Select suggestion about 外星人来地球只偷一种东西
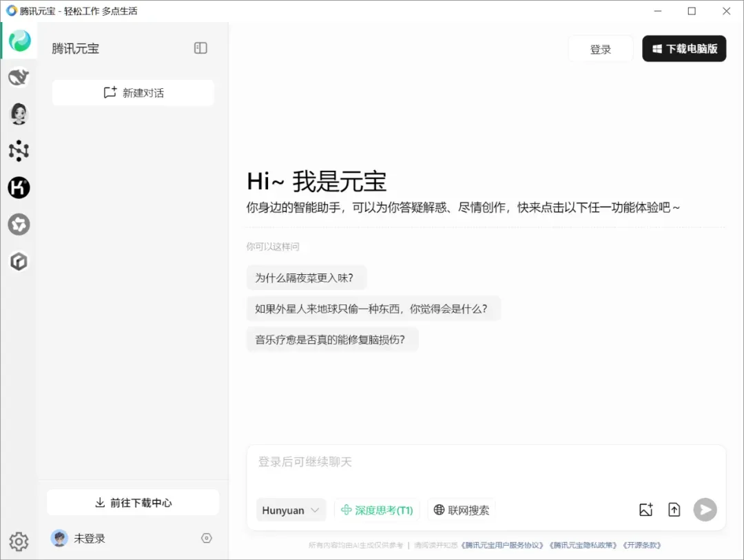Screen dimensions: 744x560 point(373,309)
